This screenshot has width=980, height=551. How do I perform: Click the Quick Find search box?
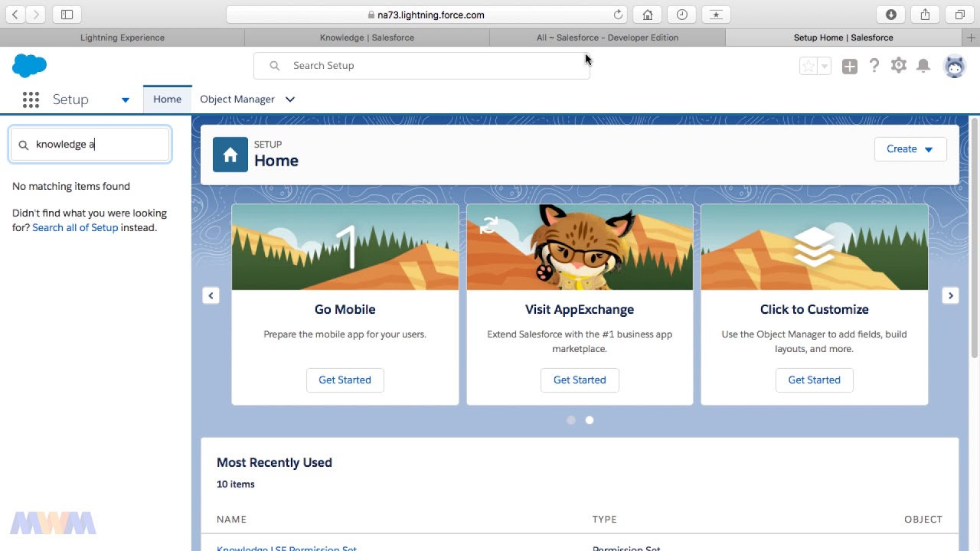pos(90,144)
